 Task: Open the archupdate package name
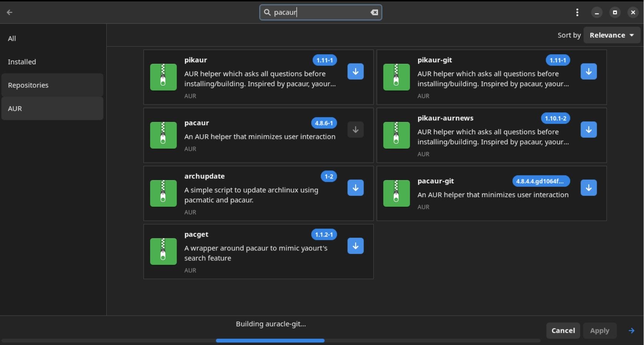coord(204,176)
